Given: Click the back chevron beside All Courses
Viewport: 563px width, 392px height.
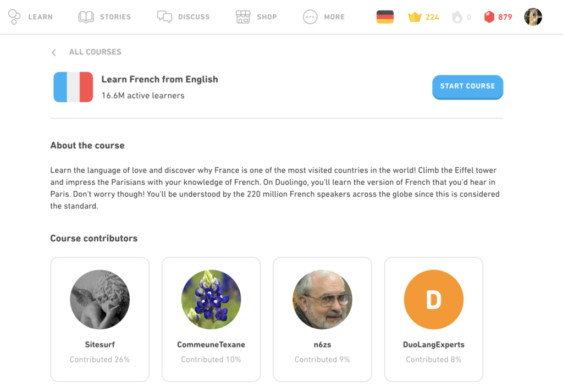Looking at the screenshot, I should [54, 52].
